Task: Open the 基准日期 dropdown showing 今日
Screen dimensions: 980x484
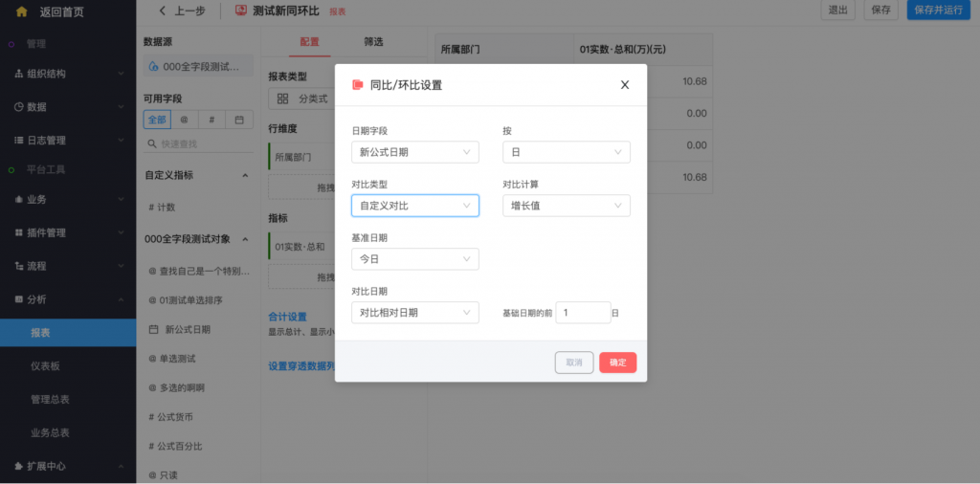Action: click(x=414, y=259)
